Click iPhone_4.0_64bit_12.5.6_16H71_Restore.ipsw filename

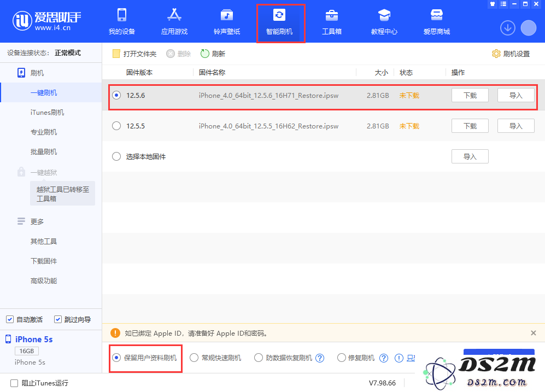click(x=269, y=96)
